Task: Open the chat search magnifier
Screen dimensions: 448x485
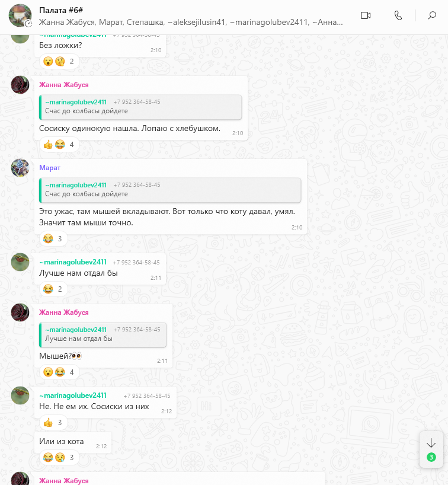Action: (432, 15)
